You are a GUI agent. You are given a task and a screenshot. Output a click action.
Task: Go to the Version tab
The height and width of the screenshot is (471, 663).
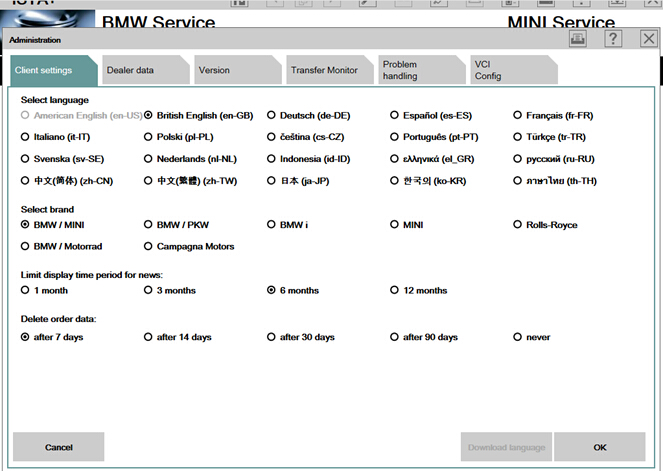[x=238, y=70]
